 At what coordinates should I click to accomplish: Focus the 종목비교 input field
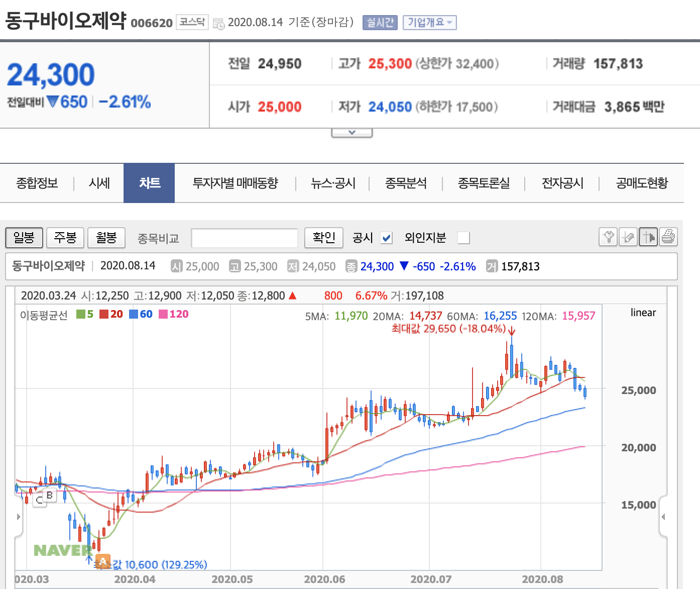[x=245, y=238]
